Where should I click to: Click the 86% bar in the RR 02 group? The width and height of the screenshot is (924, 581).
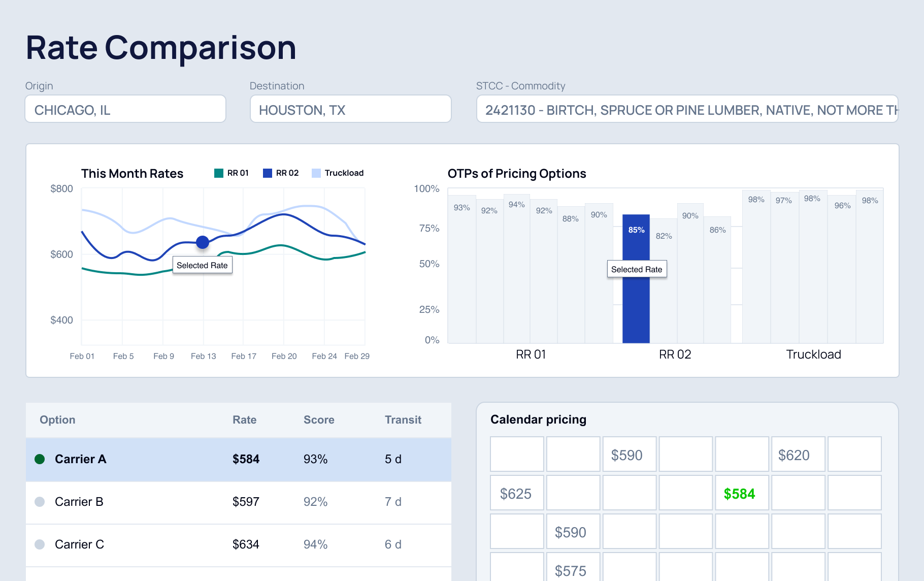(717, 280)
